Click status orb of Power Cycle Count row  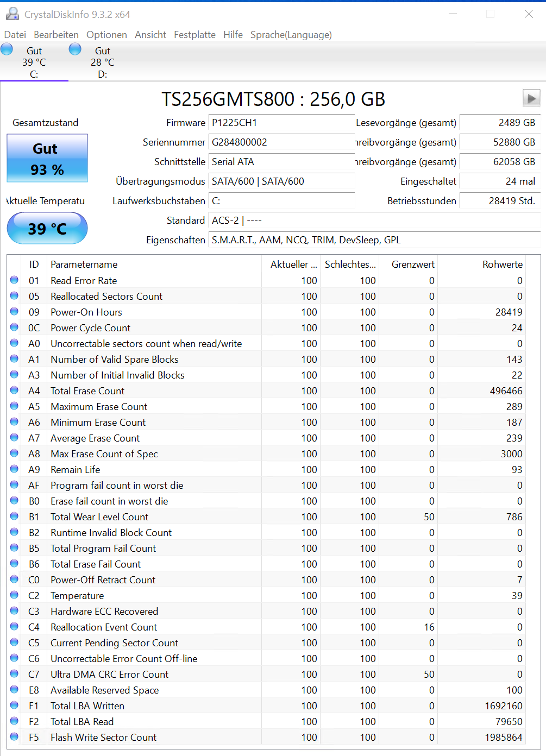pos(14,327)
